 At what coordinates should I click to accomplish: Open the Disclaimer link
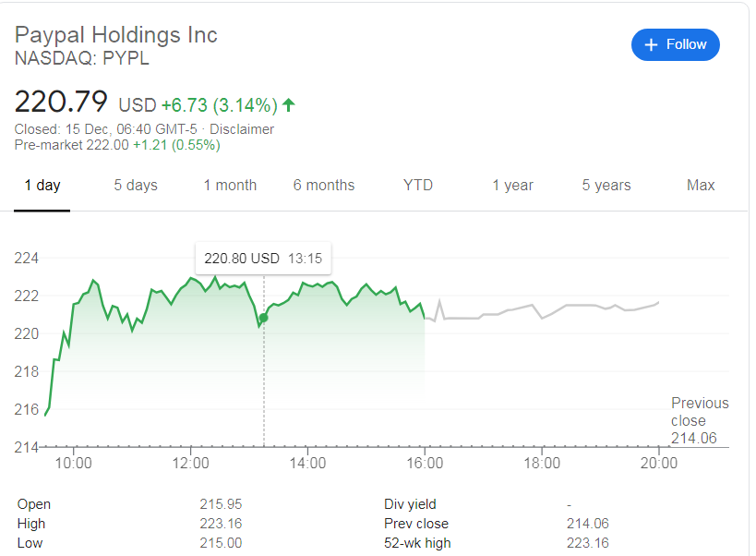[x=242, y=129]
